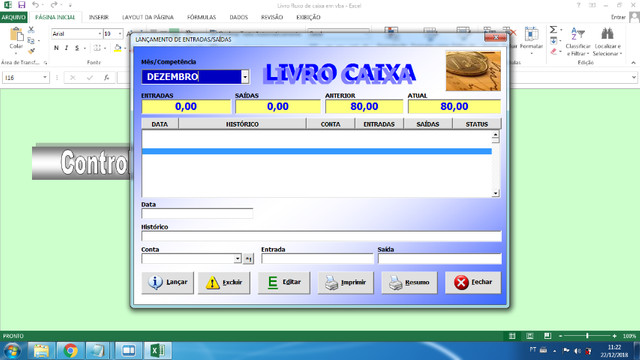
Task: Click the STATUS column header
Action: [x=477, y=124]
